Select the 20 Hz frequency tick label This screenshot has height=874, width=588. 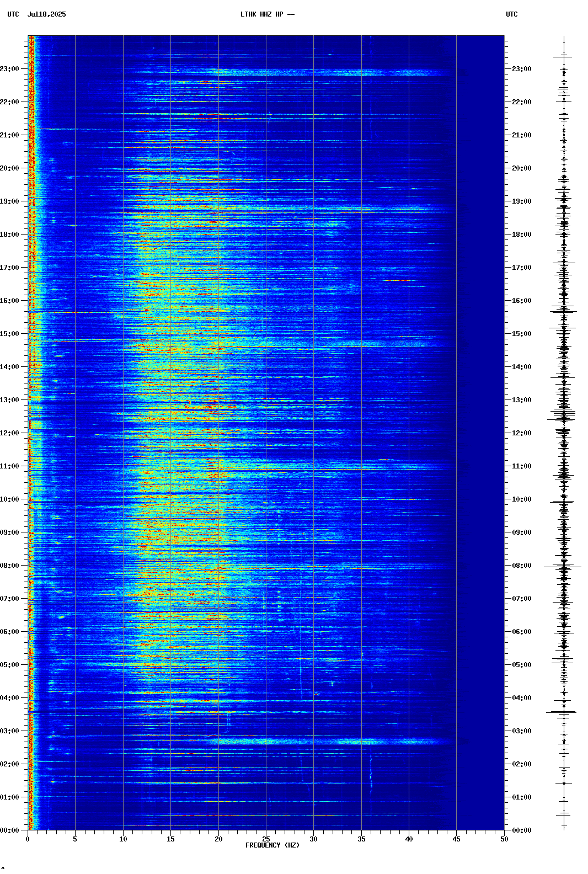tap(218, 839)
